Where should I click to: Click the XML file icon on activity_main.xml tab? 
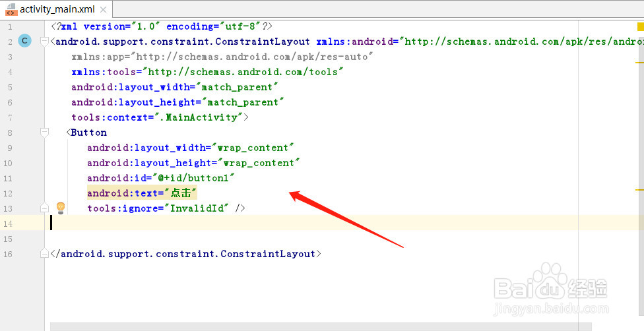click(11, 9)
